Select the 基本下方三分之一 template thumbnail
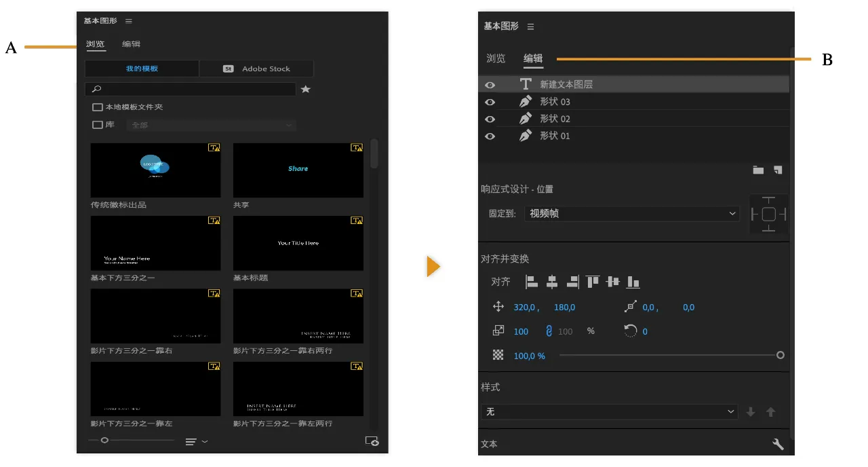The image size is (868, 467). (155, 244)
